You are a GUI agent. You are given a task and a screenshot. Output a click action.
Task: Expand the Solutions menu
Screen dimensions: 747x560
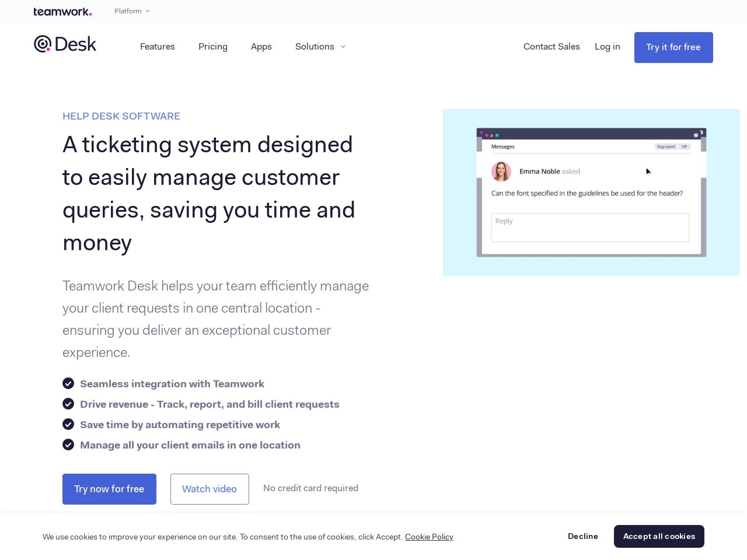point(315,47)
